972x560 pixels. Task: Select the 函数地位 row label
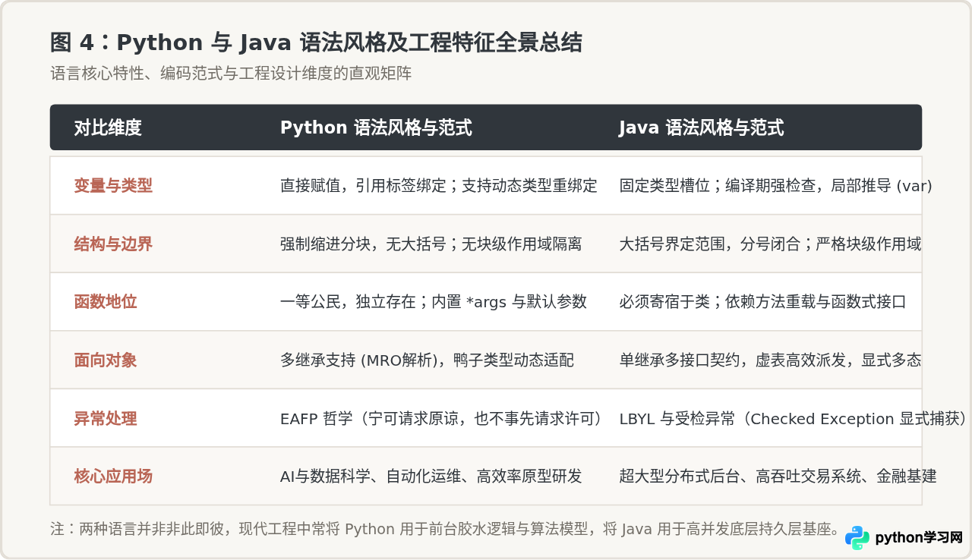click(x=106, y=301)
